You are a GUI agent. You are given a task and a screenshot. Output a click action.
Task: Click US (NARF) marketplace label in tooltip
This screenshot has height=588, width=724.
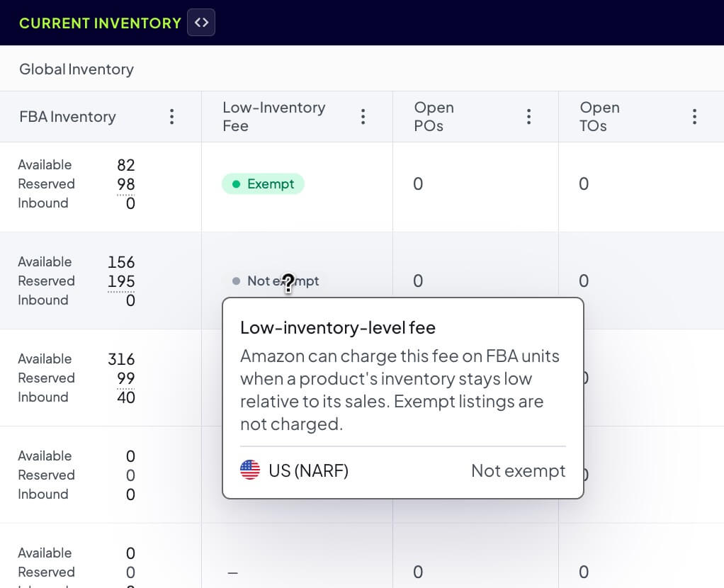[308, 470]
